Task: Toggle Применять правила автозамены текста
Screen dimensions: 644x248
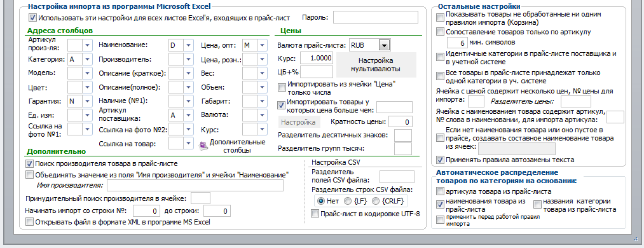Action: (441, 160)
